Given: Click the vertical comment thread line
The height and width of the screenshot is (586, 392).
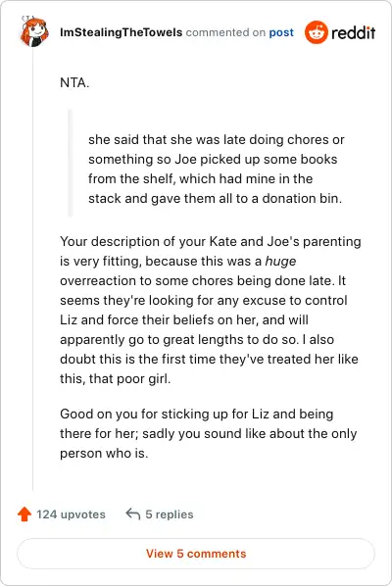Looking at the screenshot, I should click(x=33, y=269).
